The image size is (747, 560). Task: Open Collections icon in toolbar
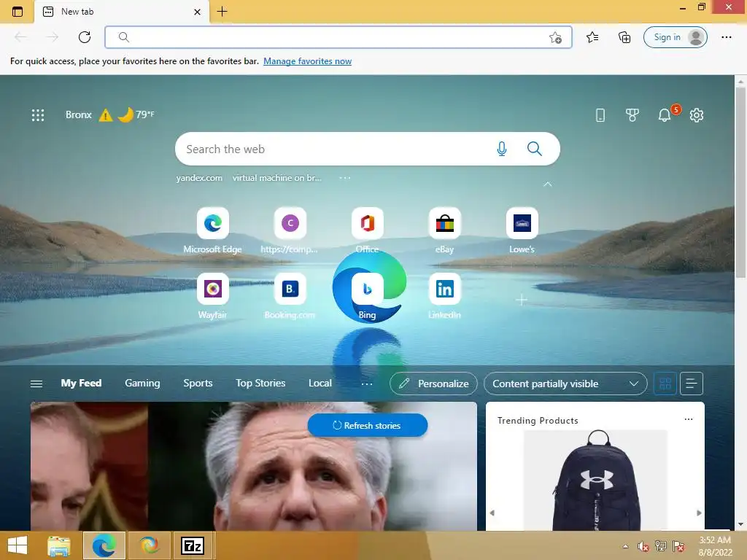point(624,37)
